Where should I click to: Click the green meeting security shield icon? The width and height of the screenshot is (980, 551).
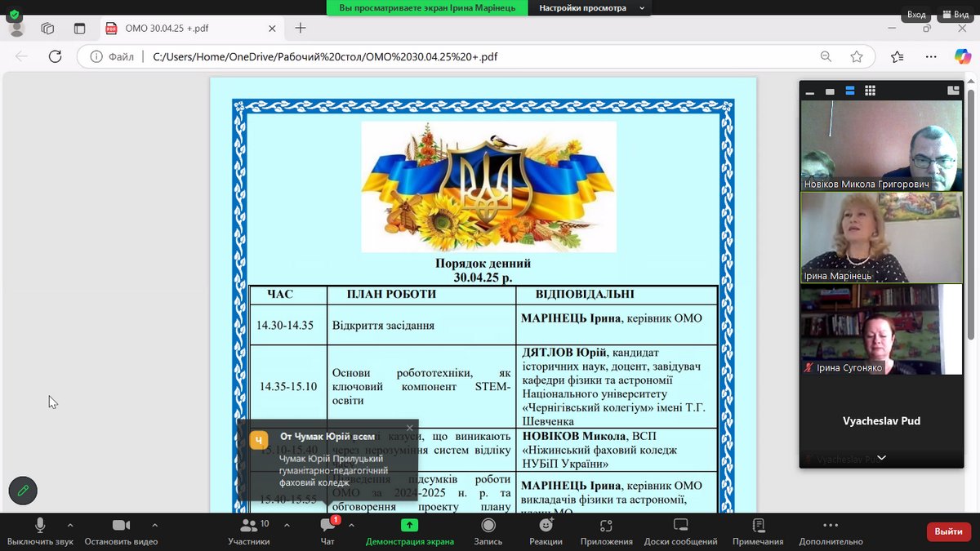coord(14,15)
